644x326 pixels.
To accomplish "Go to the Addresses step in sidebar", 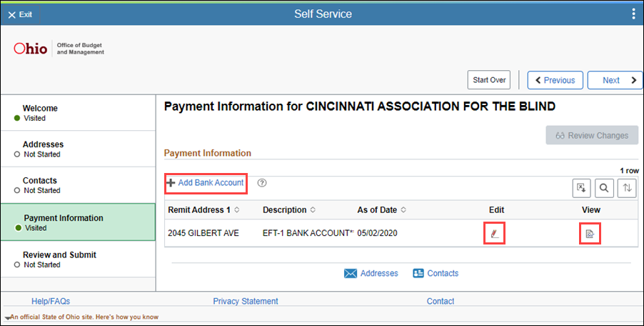I will [x=78, y=149].
